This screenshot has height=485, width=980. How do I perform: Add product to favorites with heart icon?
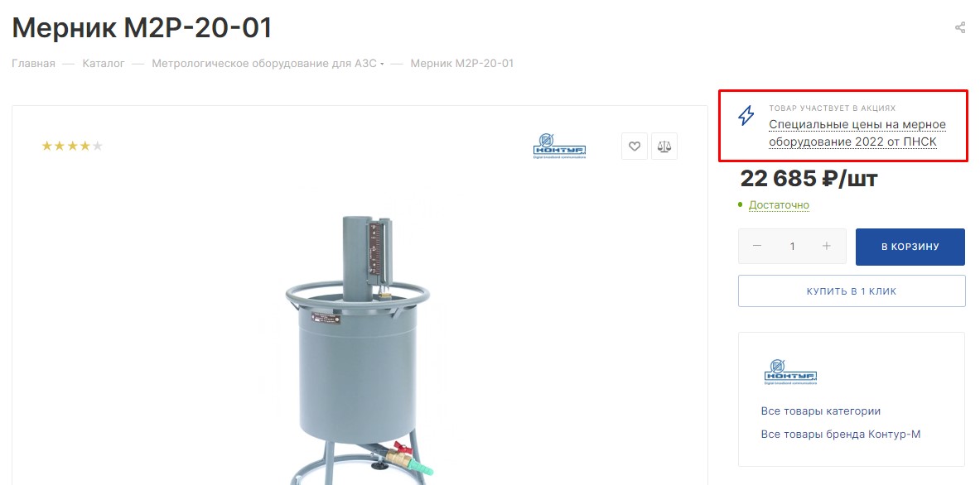pos(635,146)
